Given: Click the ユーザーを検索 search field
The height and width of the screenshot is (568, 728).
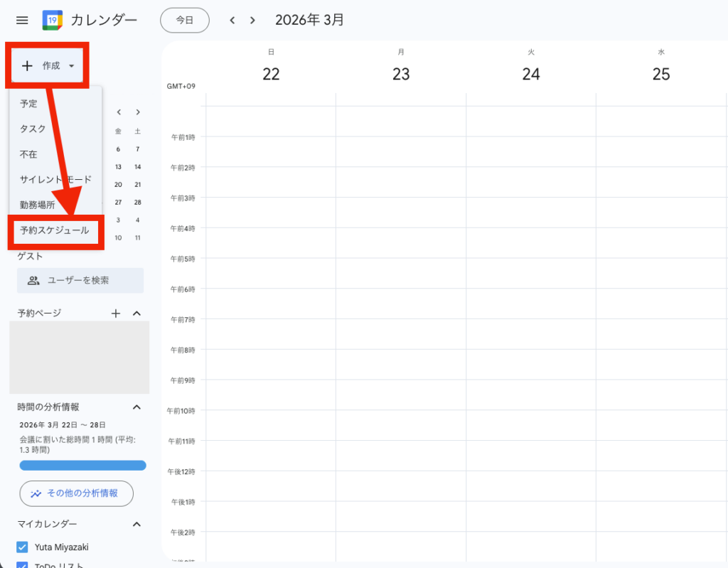Looking at the screenshot, I should pos(89,281).
